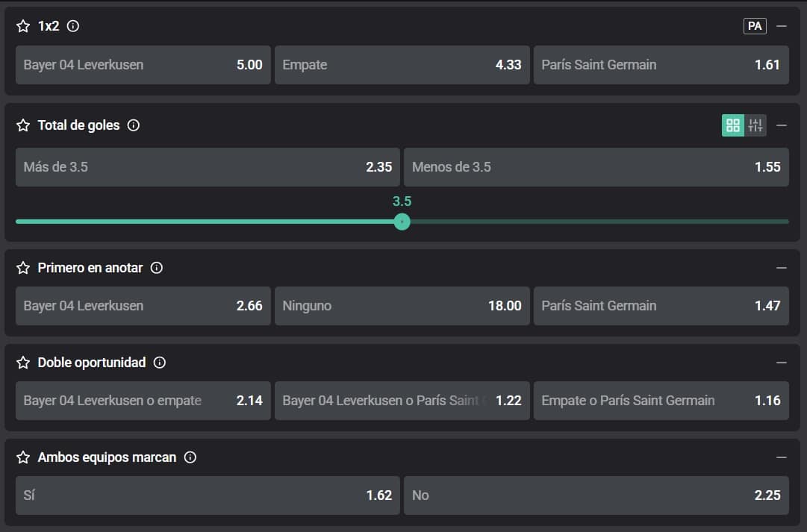Select Empate at odds 4.33
Viewport: 807px width, 532px height.
(402, 65)
